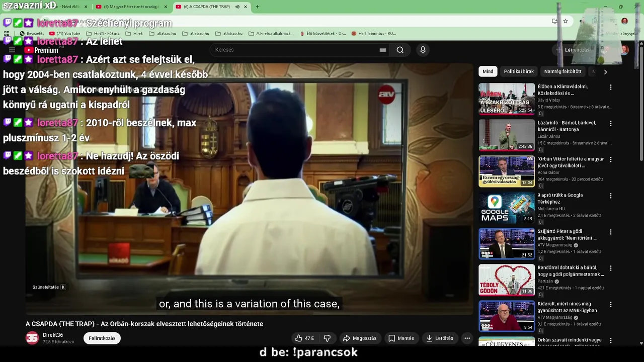This screenshot has height=362, width=644.
Task: Click the Megosztás share button
Action: [360, 338]
